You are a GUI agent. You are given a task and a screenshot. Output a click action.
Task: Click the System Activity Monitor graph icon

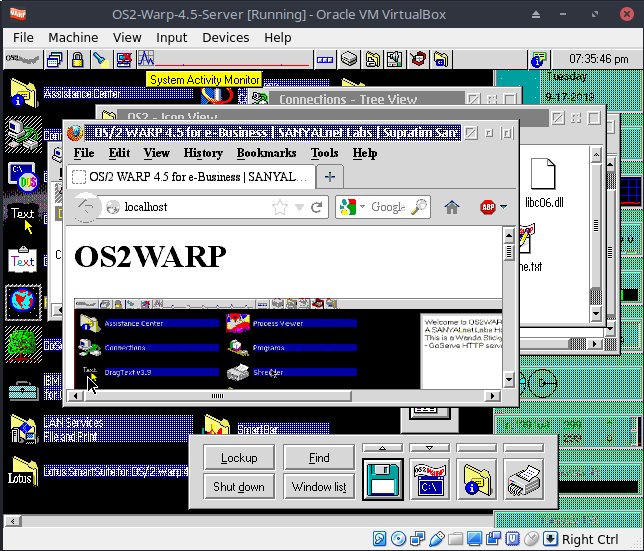[x=146, y=59]
